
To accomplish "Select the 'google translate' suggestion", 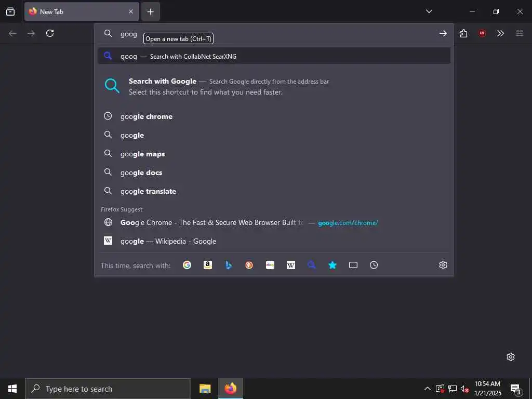I will coord(274,191).
